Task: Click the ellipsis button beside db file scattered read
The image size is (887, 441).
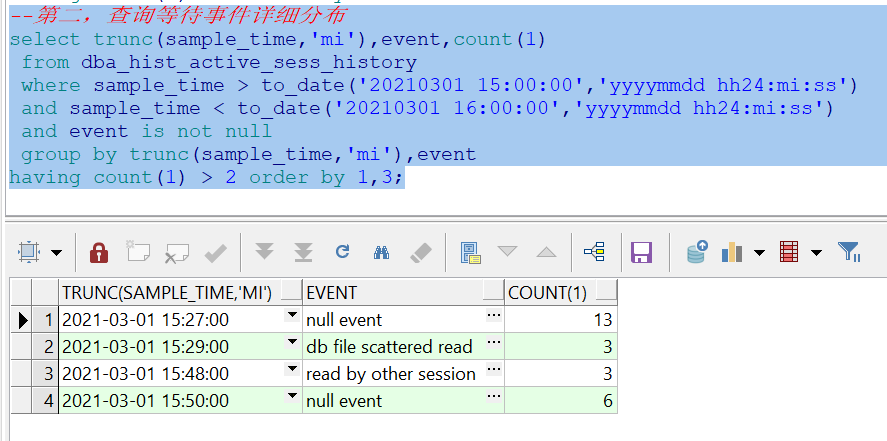Action: point(494,342)
